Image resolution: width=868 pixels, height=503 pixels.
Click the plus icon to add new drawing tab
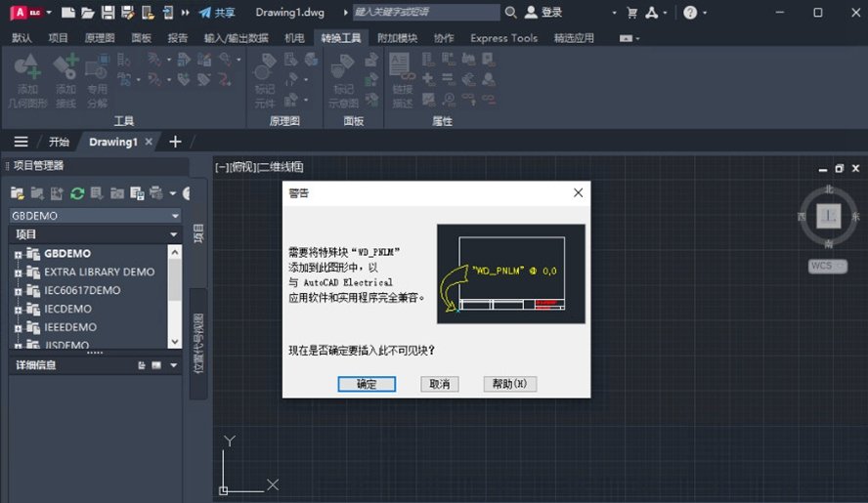coord(175,142)
